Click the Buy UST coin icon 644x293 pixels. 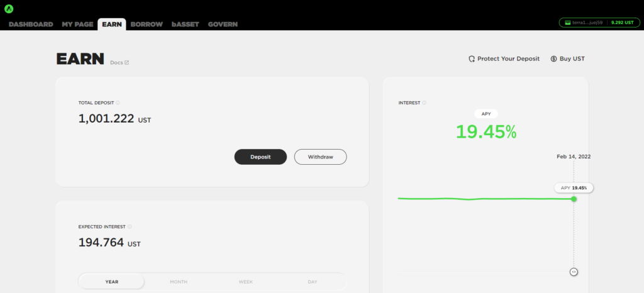553,58
